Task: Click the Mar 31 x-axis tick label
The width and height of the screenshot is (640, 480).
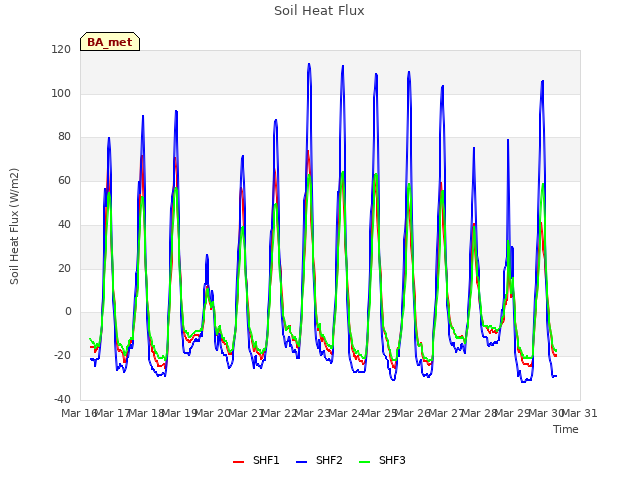Action: [x=580, y=413]
